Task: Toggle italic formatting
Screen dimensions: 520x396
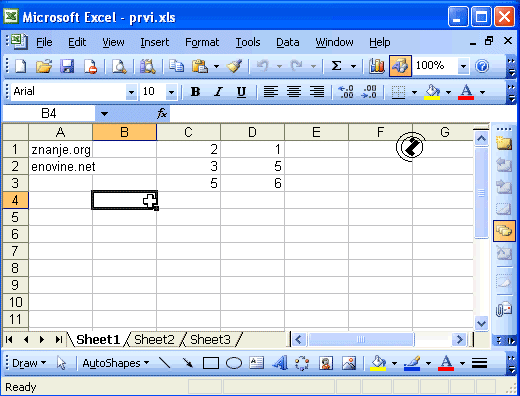Action: tap(218, 91)
